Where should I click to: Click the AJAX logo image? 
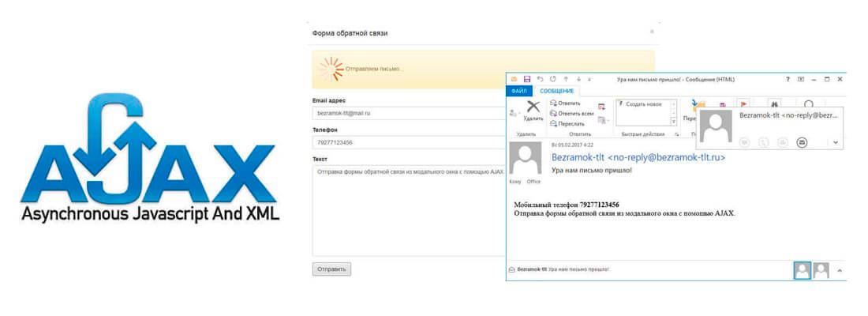pos(149,158)
